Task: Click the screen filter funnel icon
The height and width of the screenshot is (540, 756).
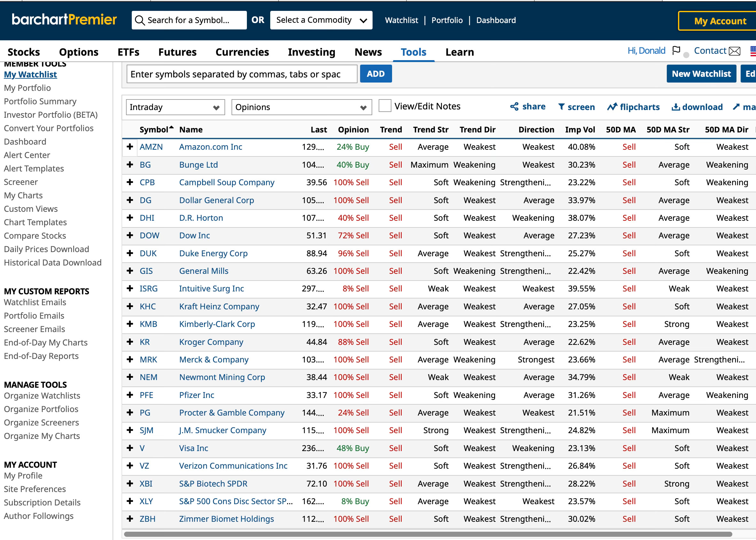Action: coord(561,107)
